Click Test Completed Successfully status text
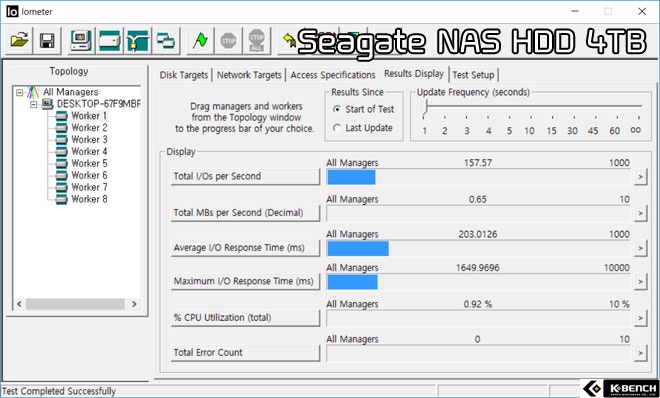Screen dimensions: 660x398 point(59,391)
